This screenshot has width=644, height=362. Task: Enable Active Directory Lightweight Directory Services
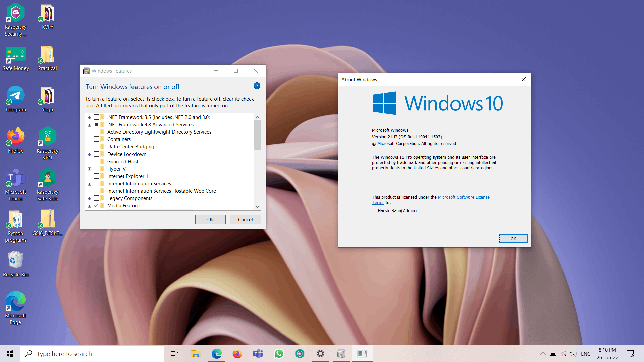click(96, 132)
